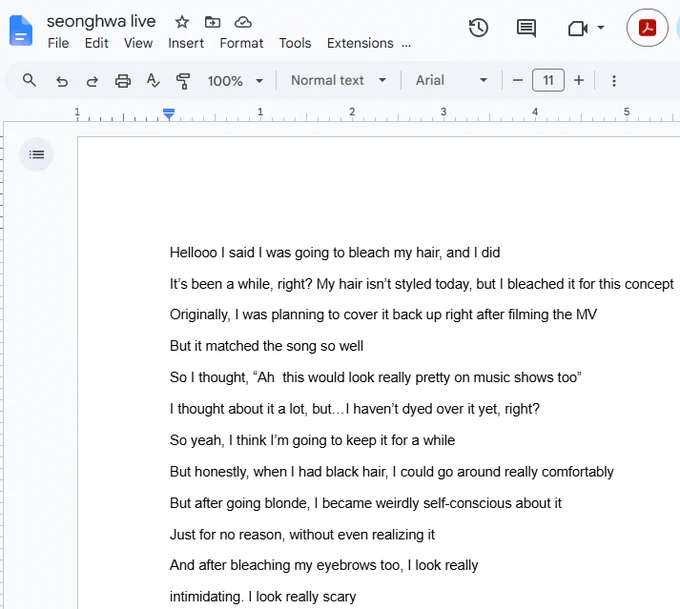Open the Extensions menu
Viewport: 680px width, 609px height.
[360, 43]
